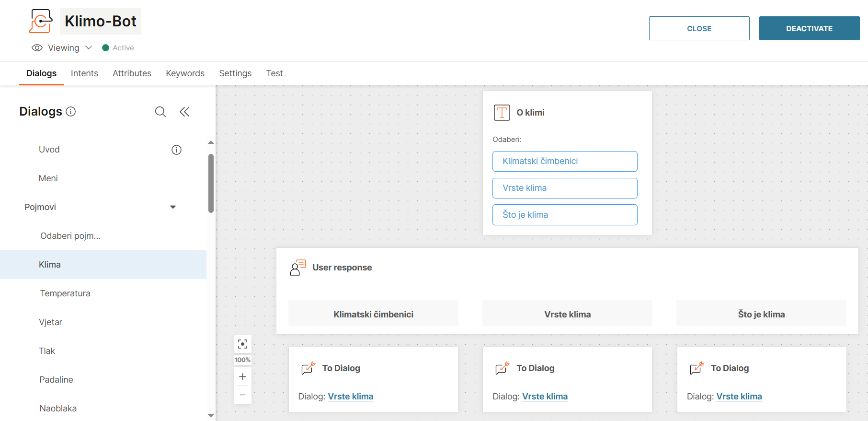Select Vrste klima user response branch

click(567, 313)
